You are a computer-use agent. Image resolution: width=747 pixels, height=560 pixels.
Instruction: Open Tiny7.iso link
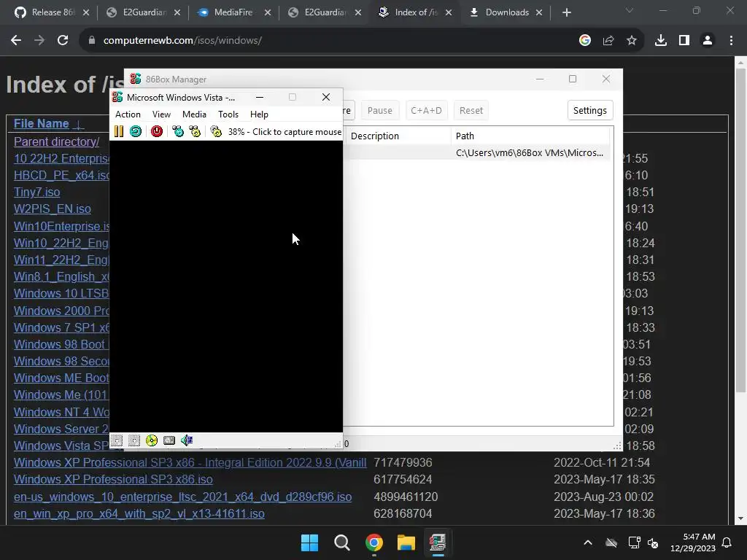point(36,192)
